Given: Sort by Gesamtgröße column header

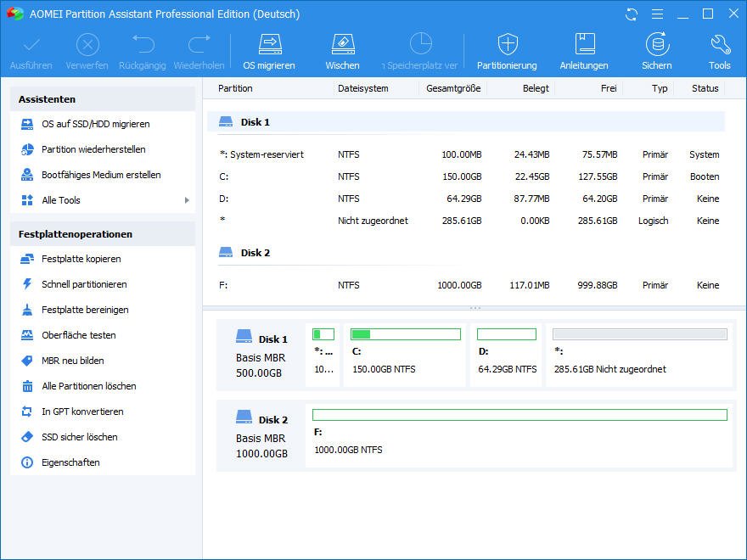Looking at the screenshot, I should [x=453, y=88].
